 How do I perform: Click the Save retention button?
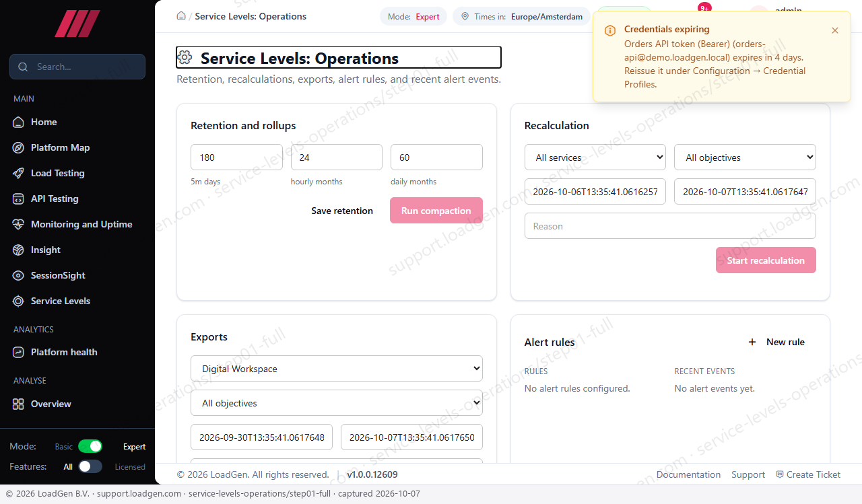click(342, 211)
